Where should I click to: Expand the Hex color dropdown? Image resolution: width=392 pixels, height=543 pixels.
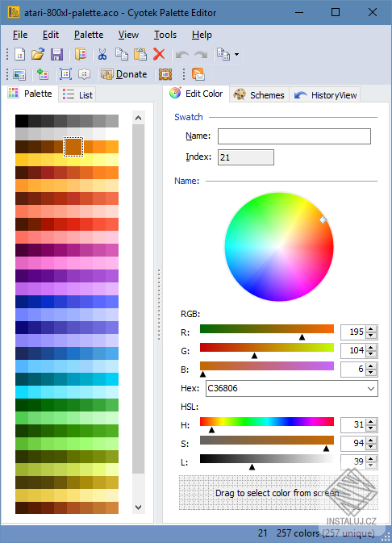371,389
